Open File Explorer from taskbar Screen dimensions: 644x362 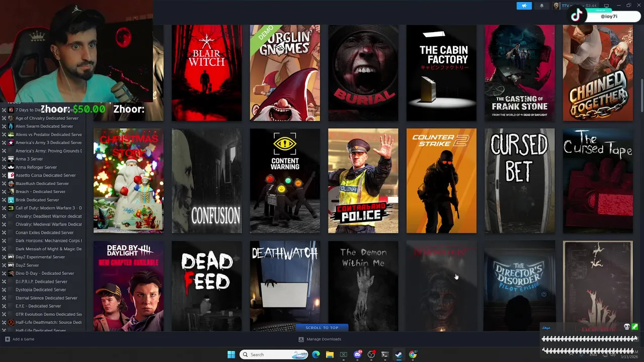tap(330, 354)
